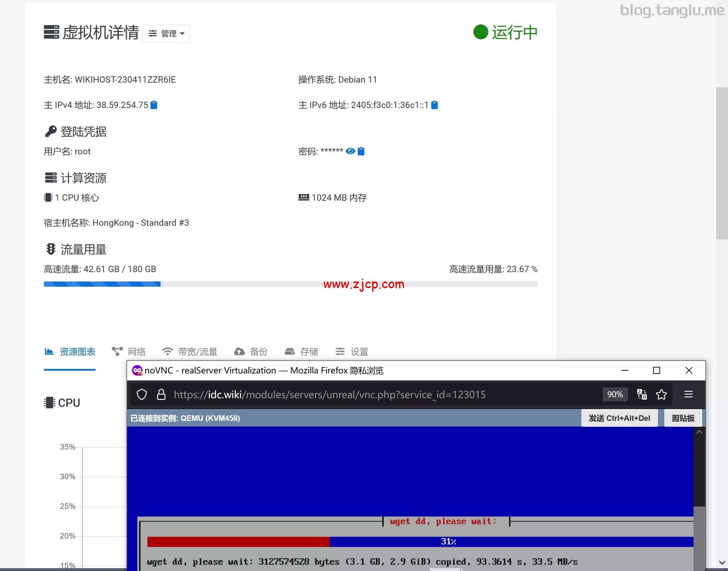The width and height of the screenshot is (728, 571).
Task: Click the noVNC window scrollbar up arrow
Action: pos(699,432)
